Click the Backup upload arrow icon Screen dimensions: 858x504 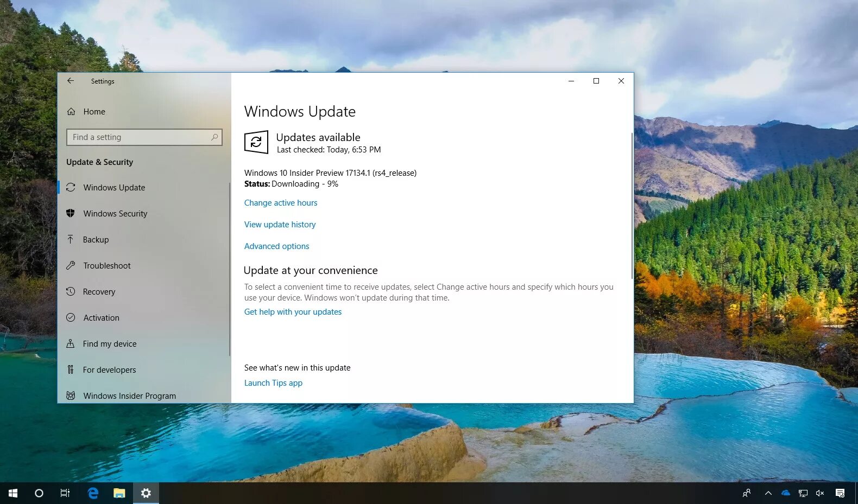click(71, 239)
